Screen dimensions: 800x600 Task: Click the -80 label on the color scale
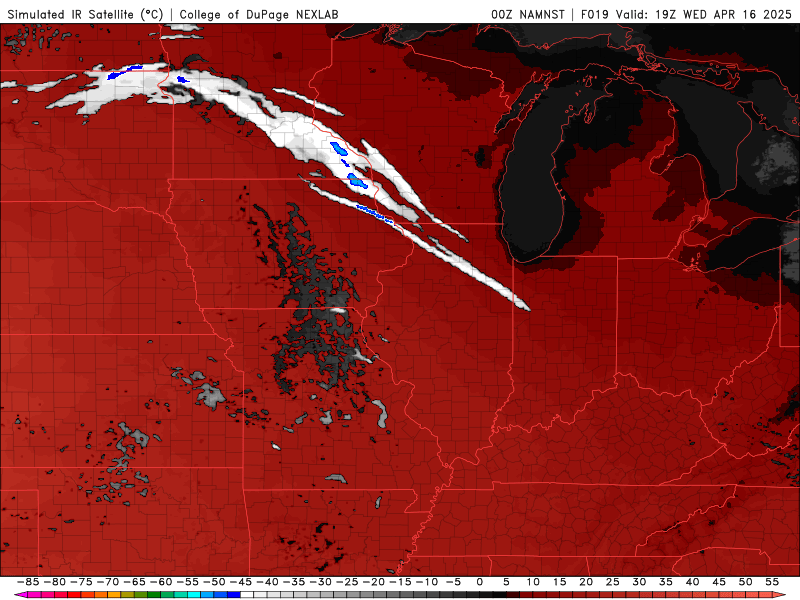(55, 582)
